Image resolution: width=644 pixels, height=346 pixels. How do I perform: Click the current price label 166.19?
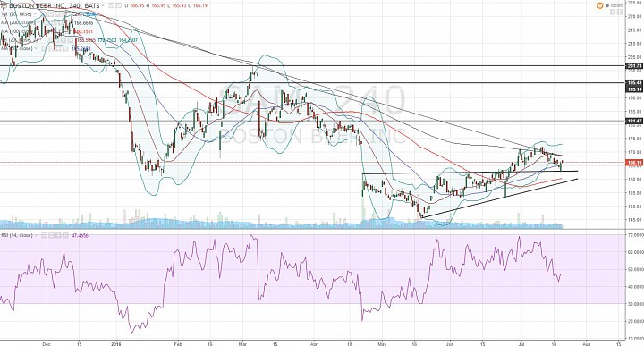point(634,163)
